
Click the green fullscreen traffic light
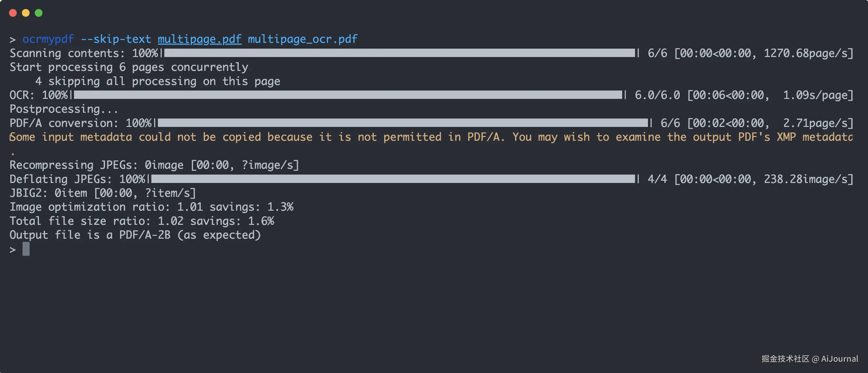click(38, 13)
